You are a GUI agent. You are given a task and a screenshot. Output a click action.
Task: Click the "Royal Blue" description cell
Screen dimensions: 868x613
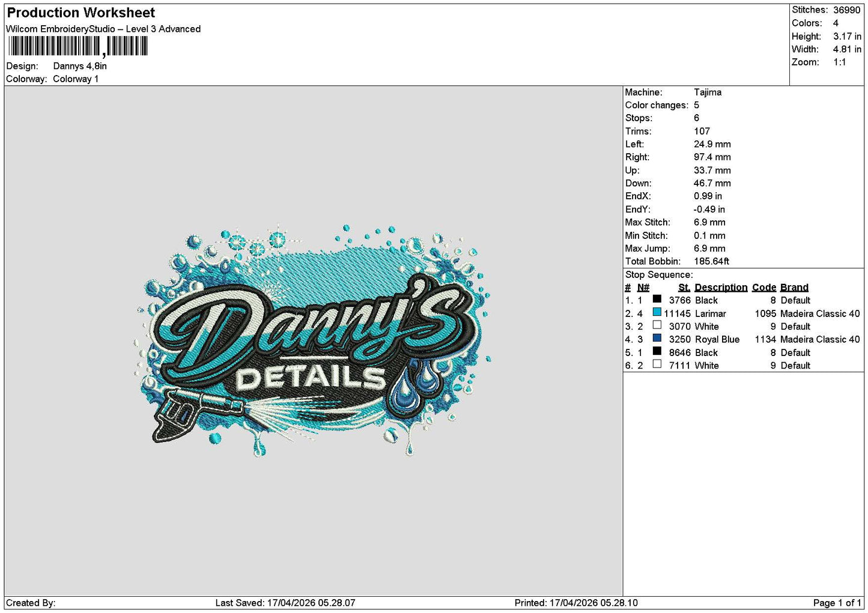pos(717,339)
